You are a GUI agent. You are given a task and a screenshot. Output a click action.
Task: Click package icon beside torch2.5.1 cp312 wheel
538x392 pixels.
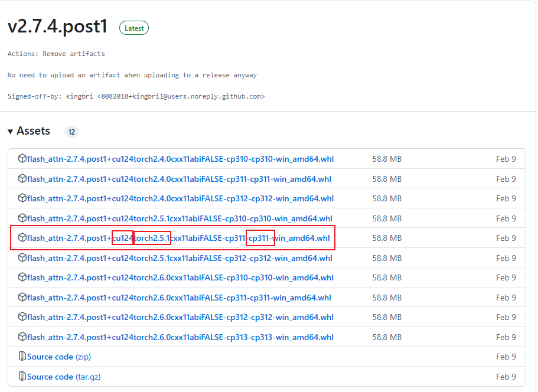tap(22, 258)
